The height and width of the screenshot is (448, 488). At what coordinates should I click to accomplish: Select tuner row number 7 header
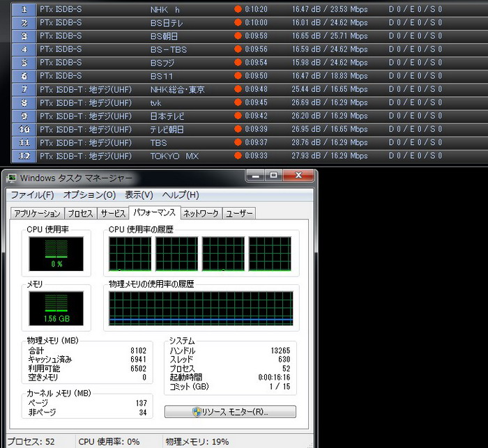coord(24,89)
